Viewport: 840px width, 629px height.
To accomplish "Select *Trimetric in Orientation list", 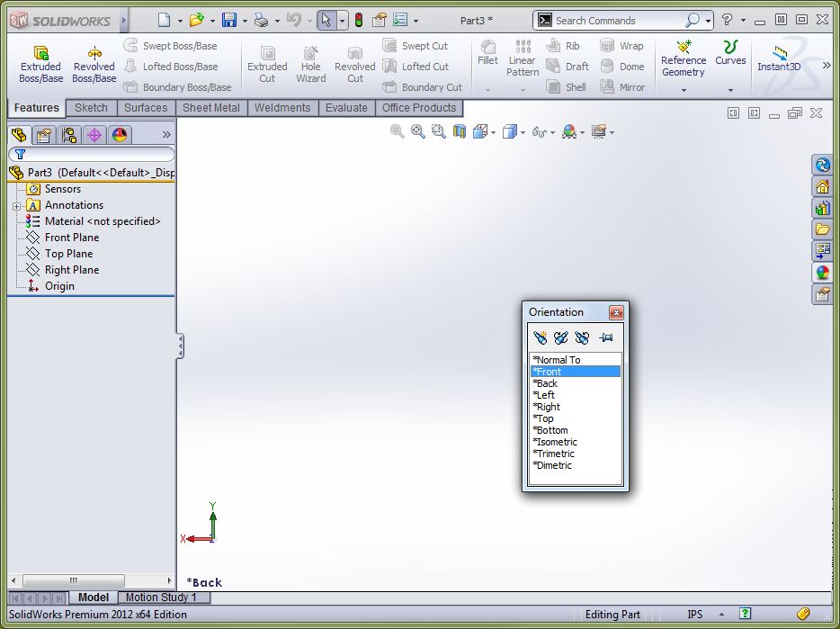I will point(576,454).
